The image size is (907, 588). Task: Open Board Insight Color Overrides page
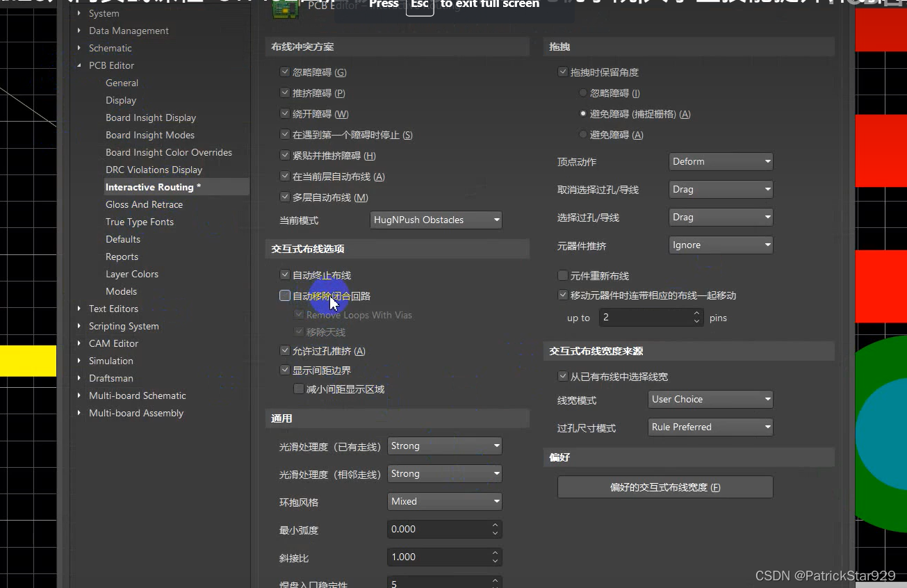point(169,152)
